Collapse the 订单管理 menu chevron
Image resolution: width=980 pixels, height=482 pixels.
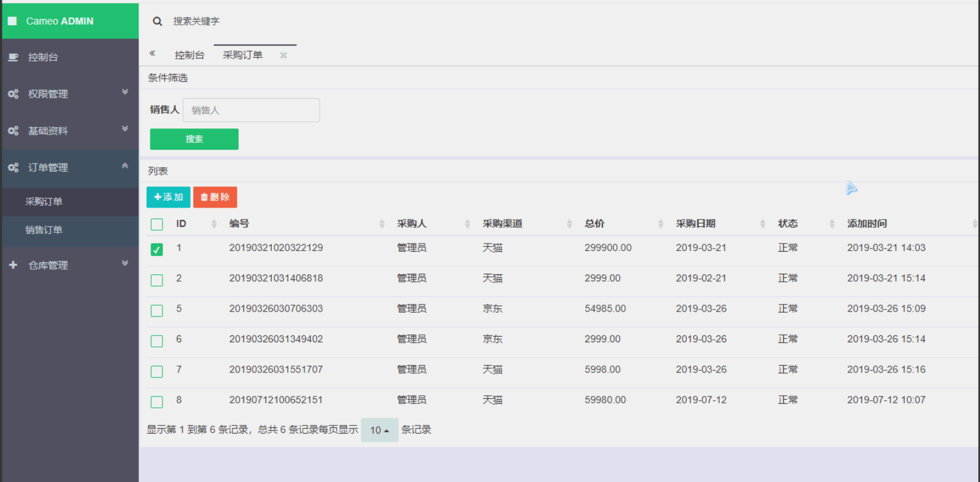[x=125, y=165]
